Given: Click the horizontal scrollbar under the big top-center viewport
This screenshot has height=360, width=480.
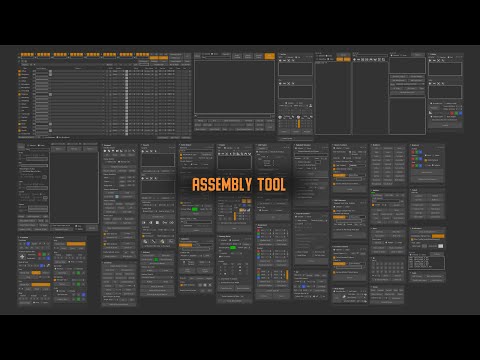Looking at the screenshot, I should (x=234, y=116).
